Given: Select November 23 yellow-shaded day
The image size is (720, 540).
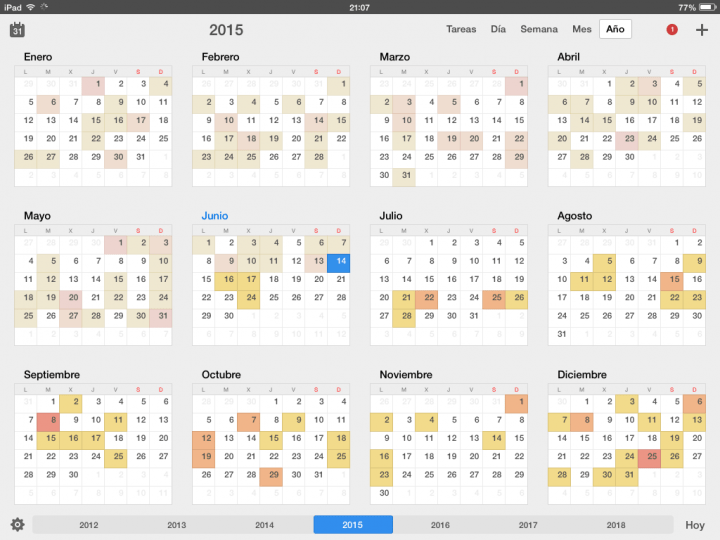Looking at the screenshot, I should tap(382, 477).
